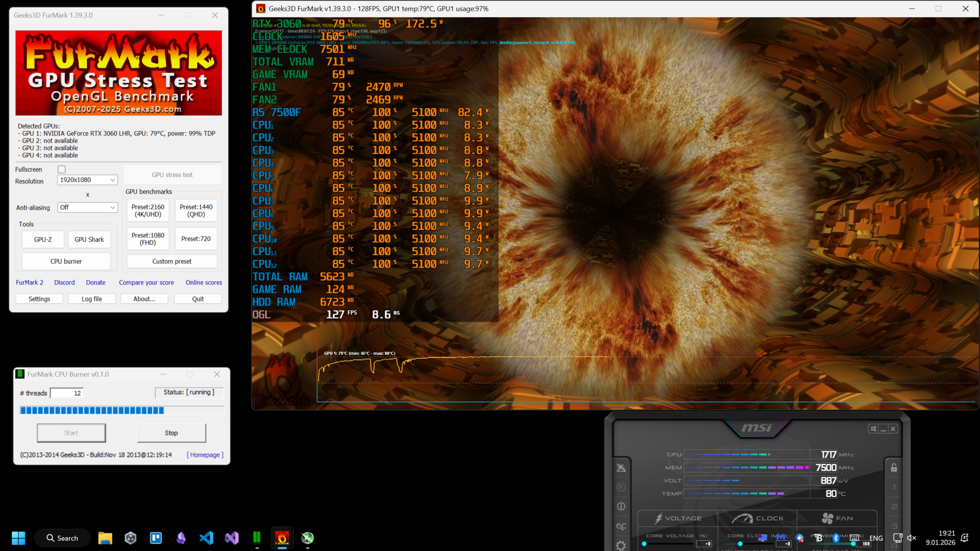Click the Bluetooth icon in the system tray
980x551 pixels.
click(x=836, y=538)
